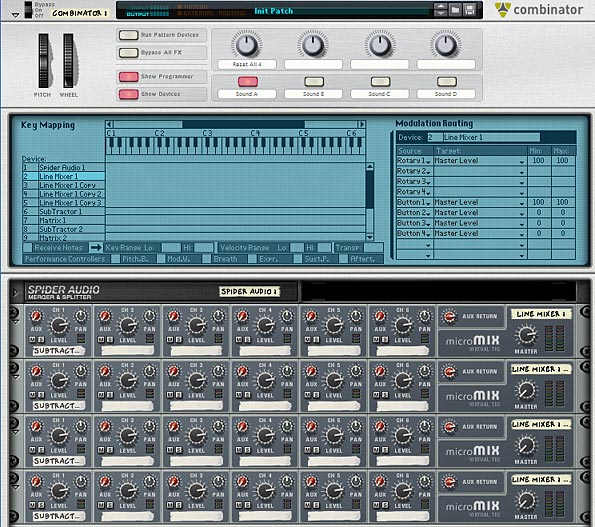This screenshot has height=527, width=595.
Task: Click Init Patch name display
Action: coord(274,11)
